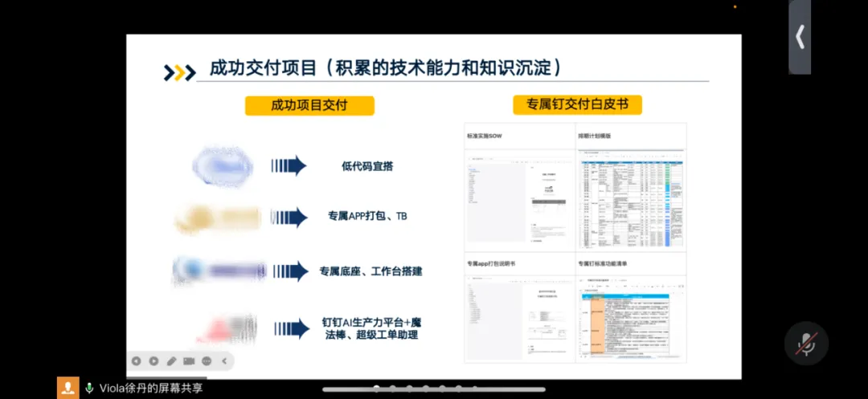Click the '标准实施SOW' caption text
868x399 pixels.
(x=485, y=136)
